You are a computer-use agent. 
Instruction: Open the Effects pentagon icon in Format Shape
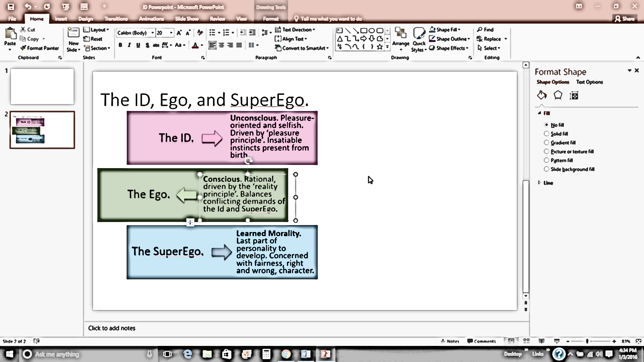tap(558, 95)
